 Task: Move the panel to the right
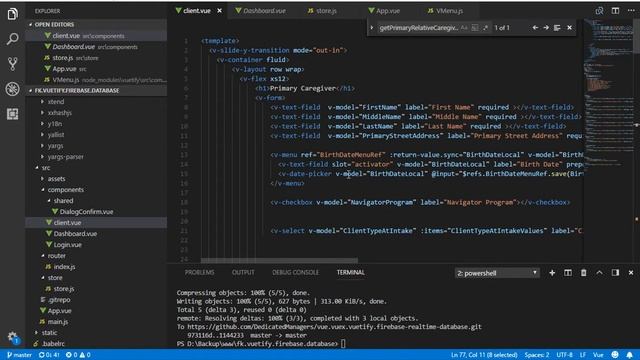click(x=615, y=273)
